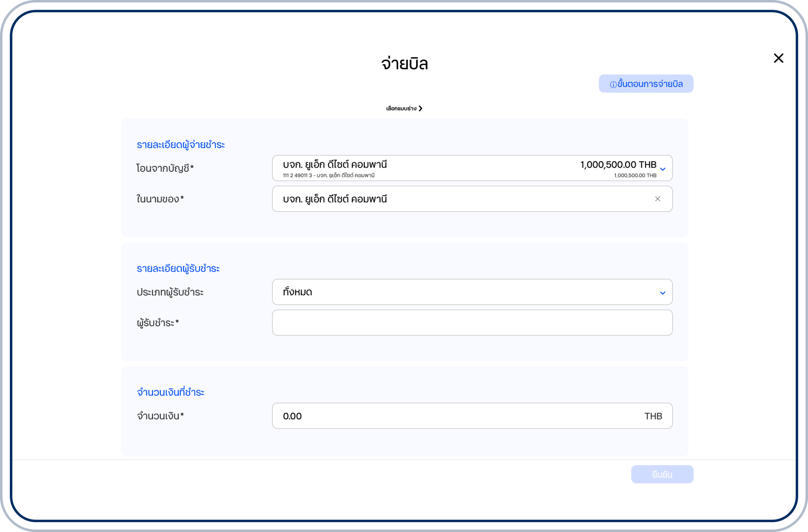Click the รายละเอียดผู้รับชำระ section heading
The width and height of the screenshot is (808, 532).
178,268
